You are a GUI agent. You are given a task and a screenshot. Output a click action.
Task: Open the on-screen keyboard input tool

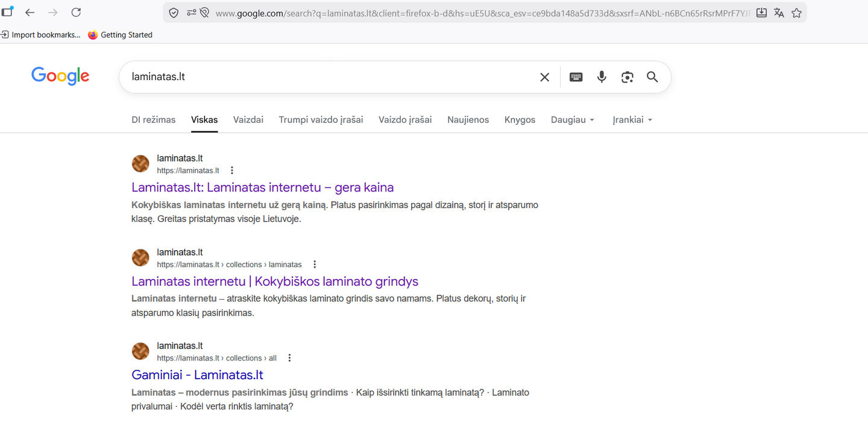pos(576,77)
